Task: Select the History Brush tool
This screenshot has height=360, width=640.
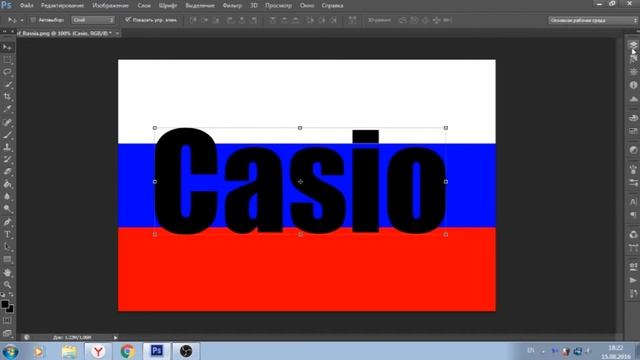Action: coord(7,159)
